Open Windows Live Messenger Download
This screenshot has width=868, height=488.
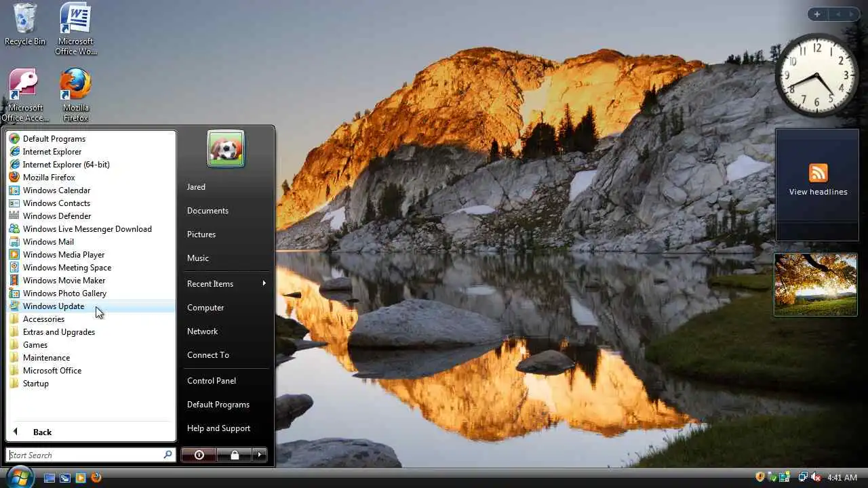pos(91,229)
